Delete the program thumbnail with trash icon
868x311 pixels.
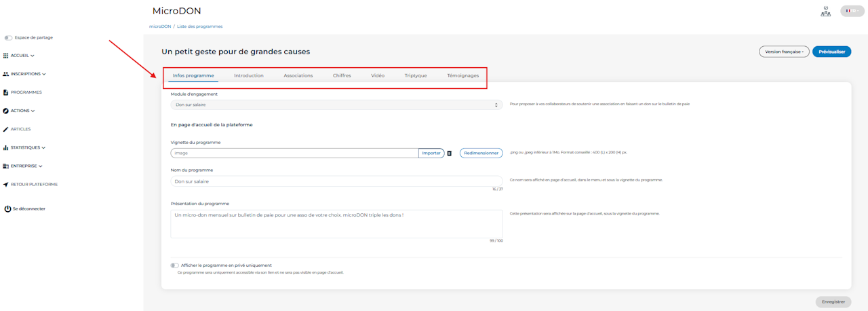click(450, 153)
